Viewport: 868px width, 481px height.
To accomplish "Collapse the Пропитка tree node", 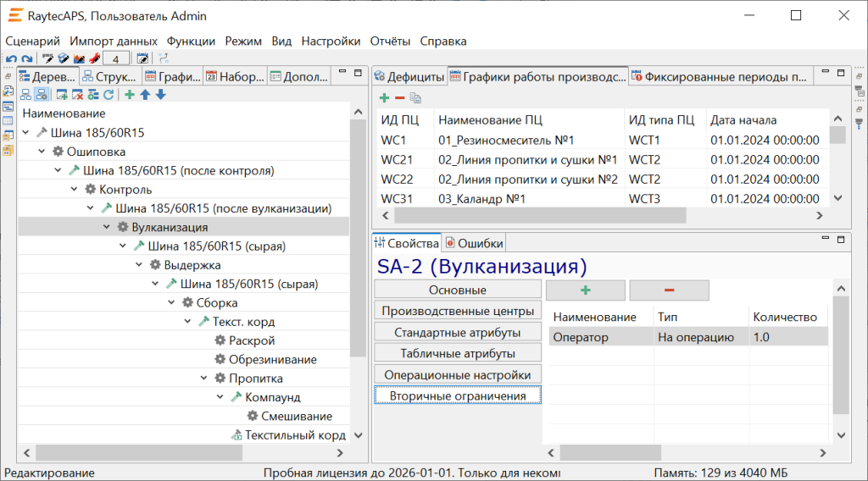I will click(204, 379).
